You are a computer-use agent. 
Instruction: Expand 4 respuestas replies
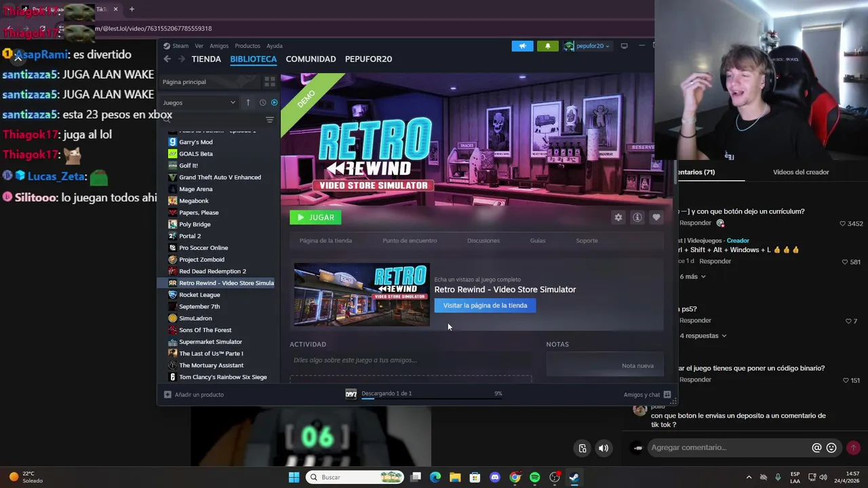pos(703,335)
